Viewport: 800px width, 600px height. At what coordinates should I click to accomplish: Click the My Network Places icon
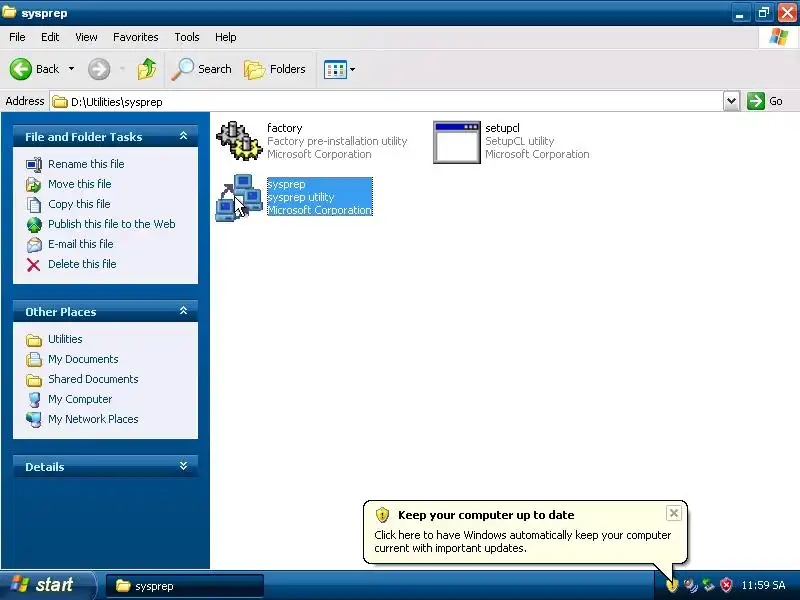(x=34, y=419)
